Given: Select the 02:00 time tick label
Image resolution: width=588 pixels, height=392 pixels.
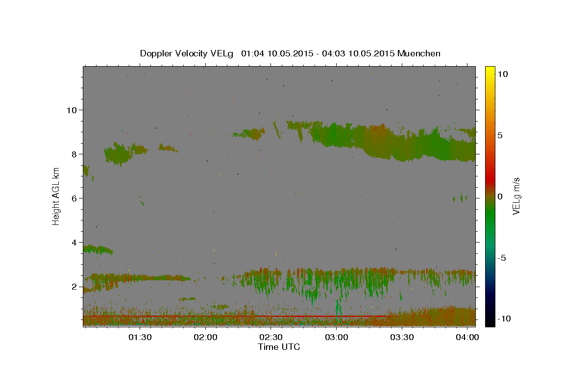Looking at the screenshot, I should pyautogui.click(x=205, y=338).
